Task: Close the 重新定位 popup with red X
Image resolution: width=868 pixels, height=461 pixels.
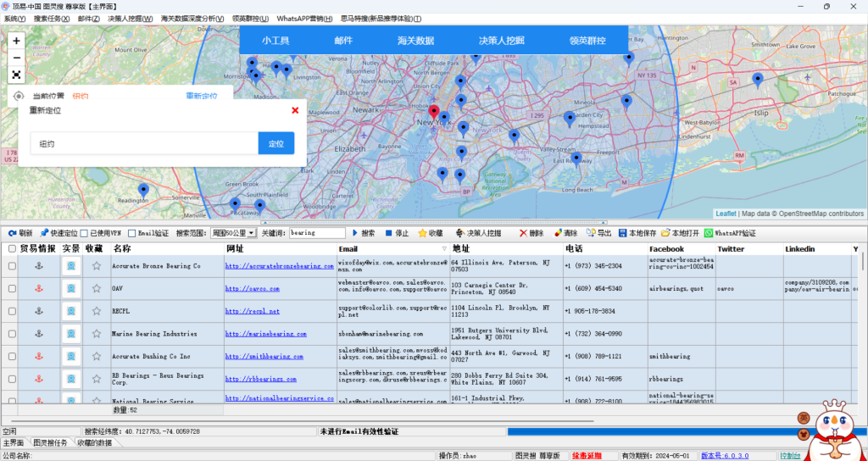Action: click(295, 110)
